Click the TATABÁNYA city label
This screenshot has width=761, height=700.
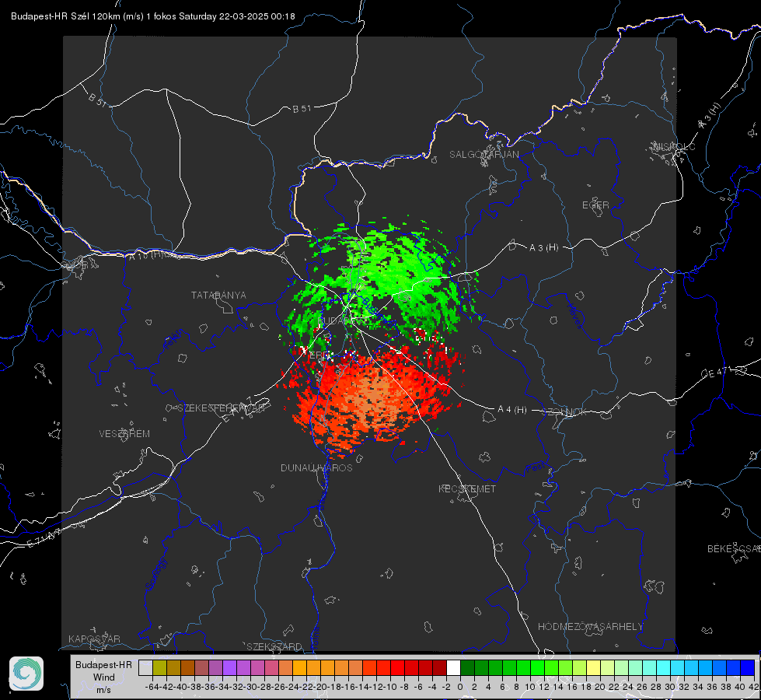218,295
